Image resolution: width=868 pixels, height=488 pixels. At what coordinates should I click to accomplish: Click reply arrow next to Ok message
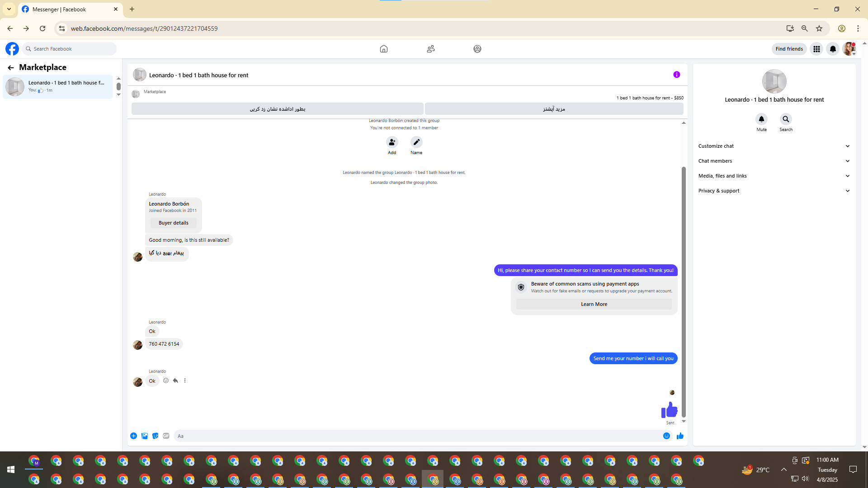point(175,381)
